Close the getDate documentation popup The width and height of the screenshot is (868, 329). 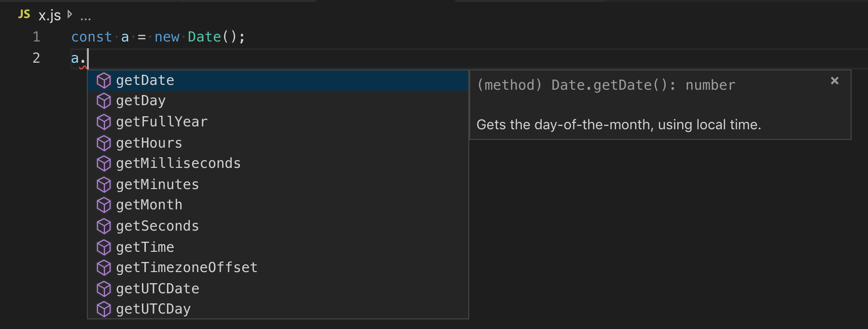click(834, 81)
